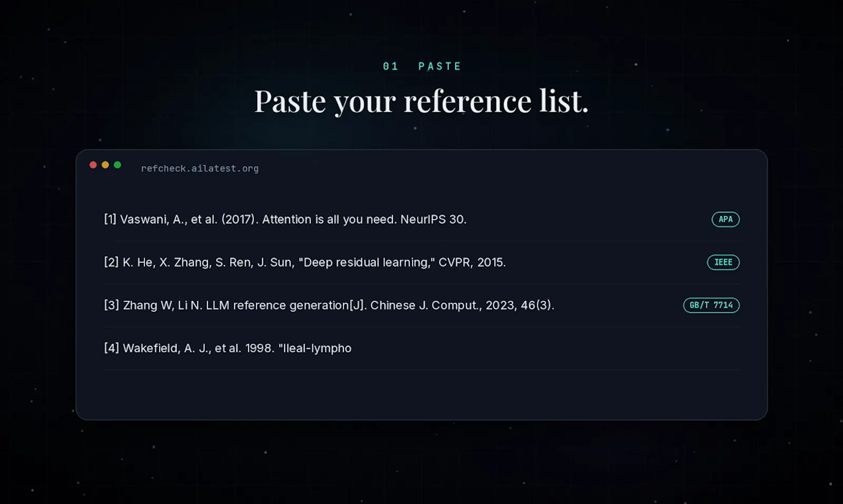
Task: Click the '01 PASTE' step label
Action: [421, 66]
